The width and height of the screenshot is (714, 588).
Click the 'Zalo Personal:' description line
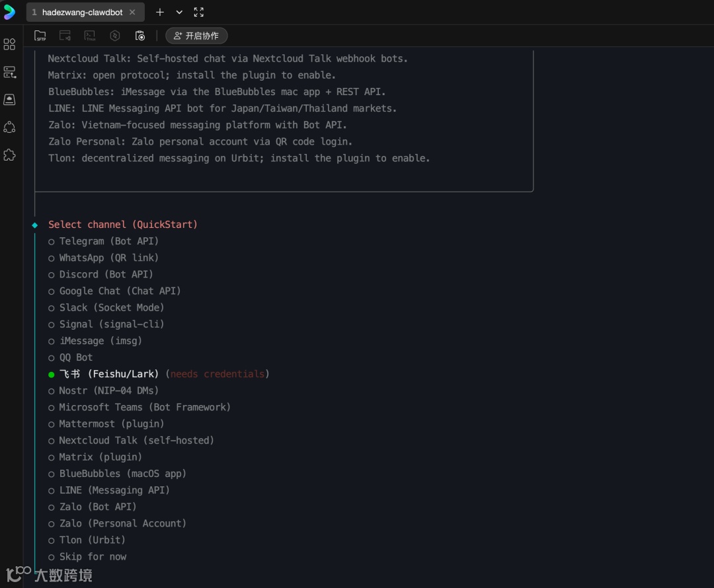click(200, 142)
